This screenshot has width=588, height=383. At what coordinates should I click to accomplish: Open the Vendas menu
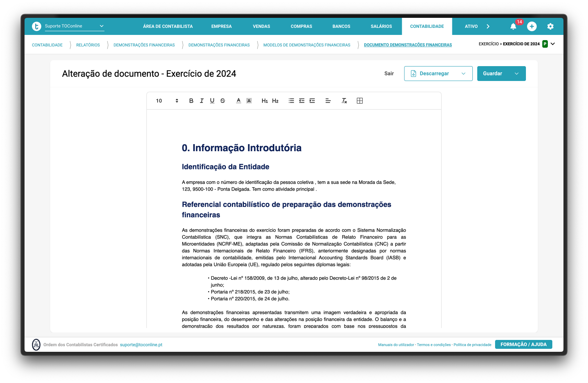[262, 26]
